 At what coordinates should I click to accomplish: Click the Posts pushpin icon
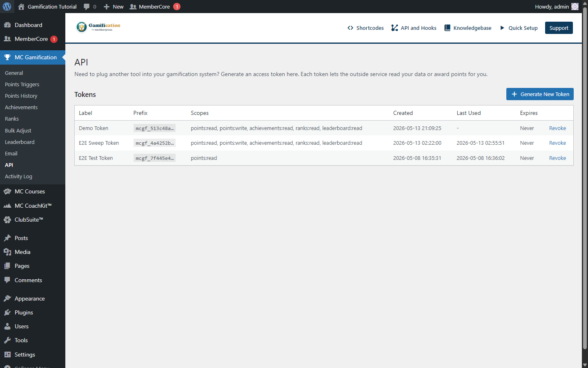pos(7,238)
